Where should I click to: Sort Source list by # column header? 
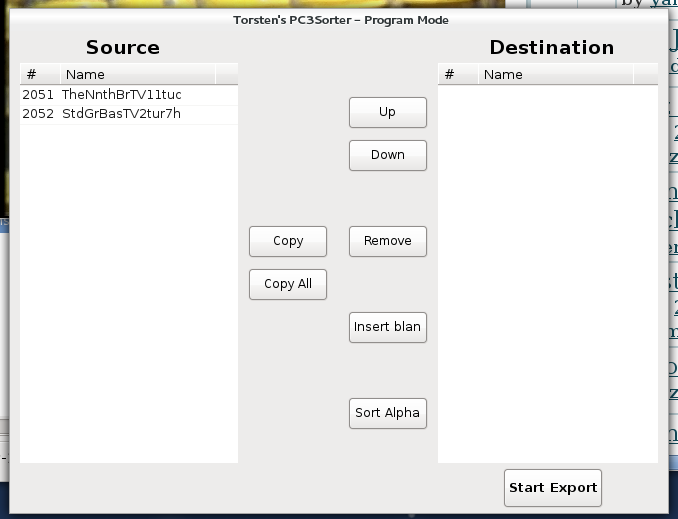click(x=40, y=74)
